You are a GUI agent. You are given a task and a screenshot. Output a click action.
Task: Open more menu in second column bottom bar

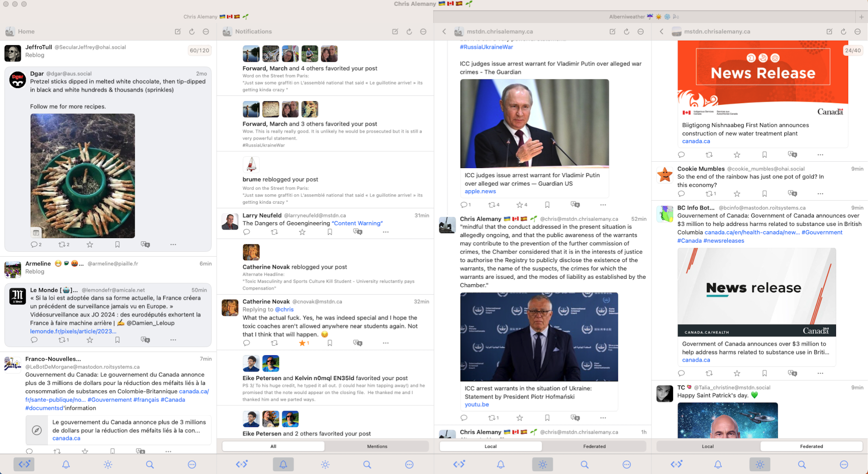[x=410, y=464]
